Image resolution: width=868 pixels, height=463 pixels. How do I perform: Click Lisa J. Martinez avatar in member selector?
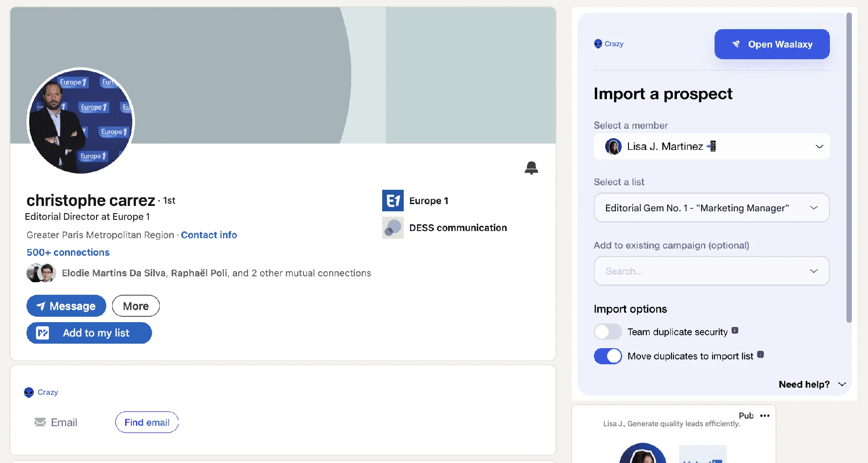click(613, 146)
